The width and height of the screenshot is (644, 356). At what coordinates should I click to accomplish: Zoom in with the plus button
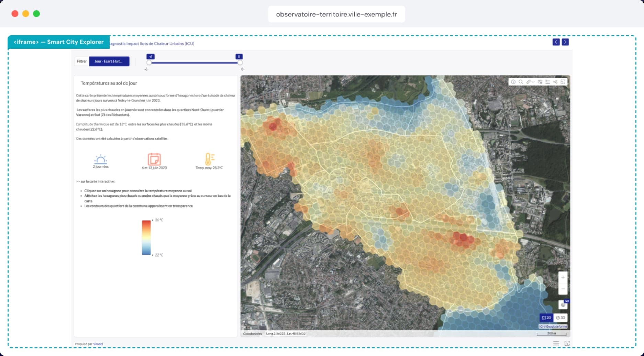(x=563, y=277)
